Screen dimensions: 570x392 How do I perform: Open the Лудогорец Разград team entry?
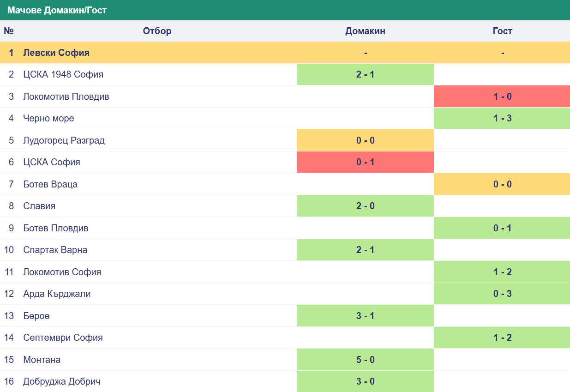[x=64, y=140]
